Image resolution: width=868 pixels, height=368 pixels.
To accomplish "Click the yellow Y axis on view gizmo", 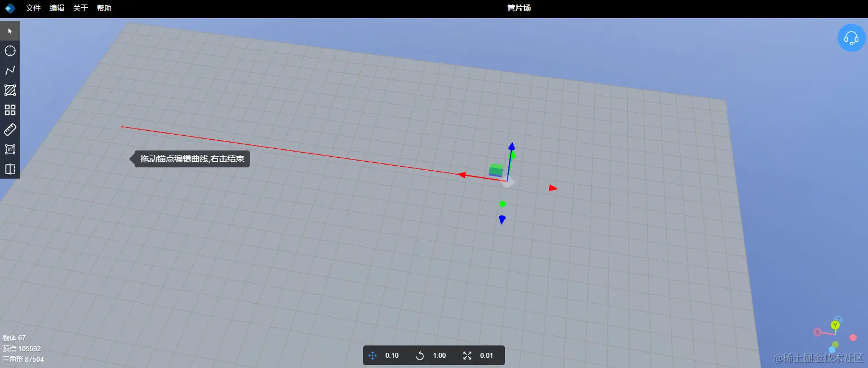I will [835, 325].
